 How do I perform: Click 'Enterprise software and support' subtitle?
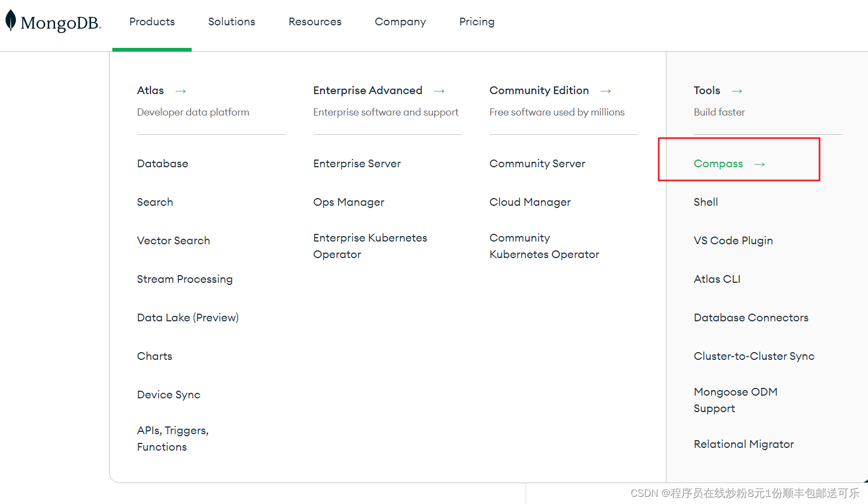tap(386, 112)
